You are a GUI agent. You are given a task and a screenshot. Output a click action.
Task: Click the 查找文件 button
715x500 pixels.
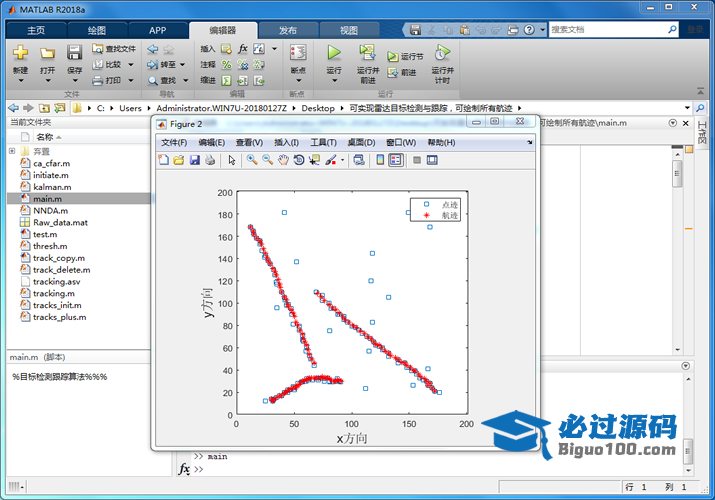[x=114, y=48]
